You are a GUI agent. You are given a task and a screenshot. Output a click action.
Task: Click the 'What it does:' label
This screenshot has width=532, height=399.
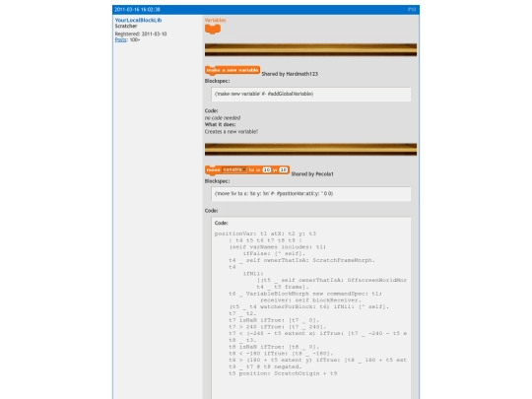click(220, 124)
